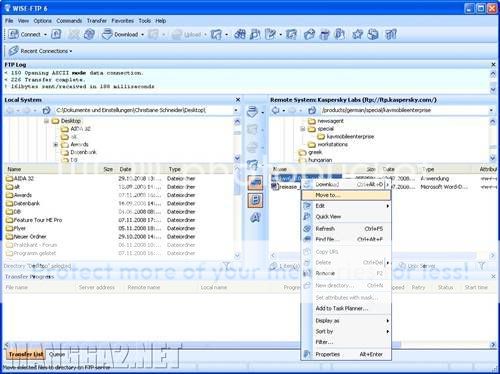
Task: Select kavmobileenterprise folder in remote tree
Action: click(x=350, y=136)
